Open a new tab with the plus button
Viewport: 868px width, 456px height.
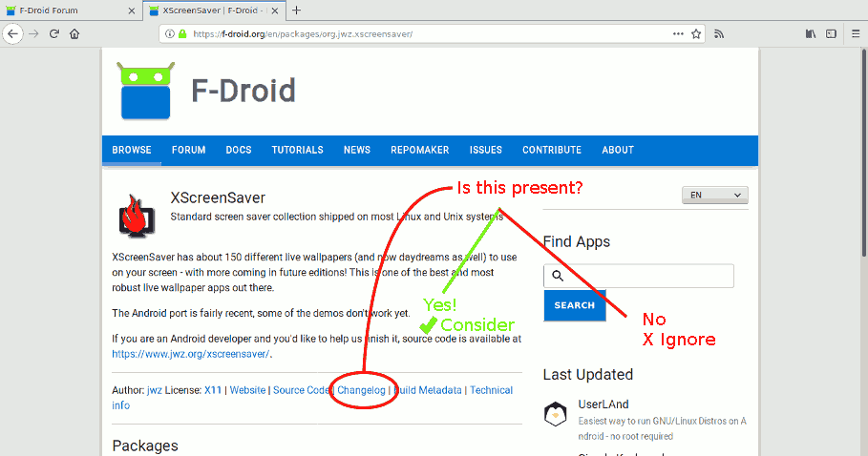(297, 10)
